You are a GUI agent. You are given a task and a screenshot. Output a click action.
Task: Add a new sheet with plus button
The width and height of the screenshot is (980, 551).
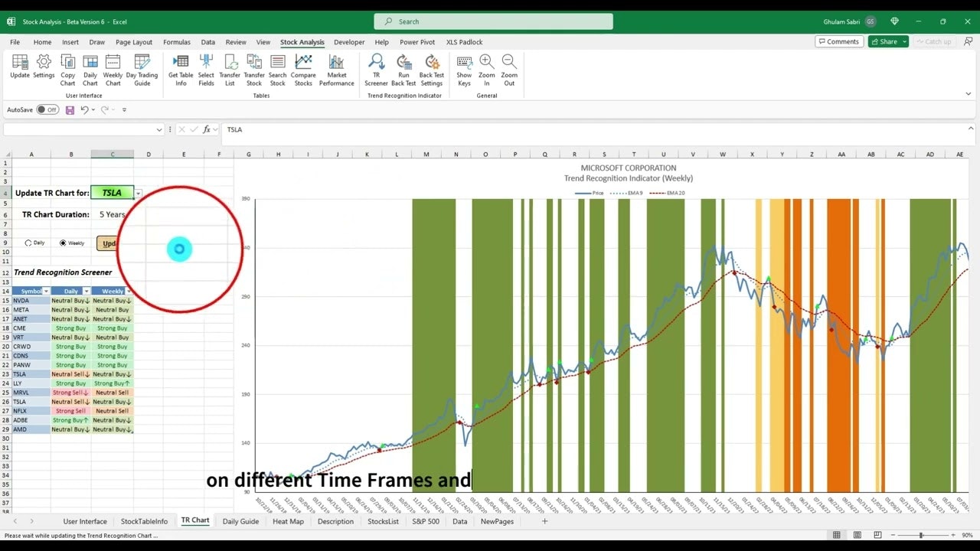[545, 521]
